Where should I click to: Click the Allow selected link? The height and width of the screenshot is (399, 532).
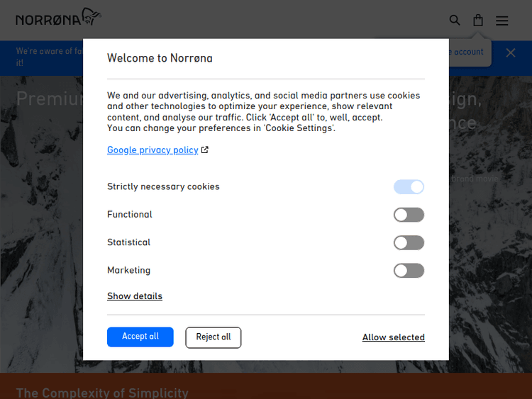click(x=393, y=337)
